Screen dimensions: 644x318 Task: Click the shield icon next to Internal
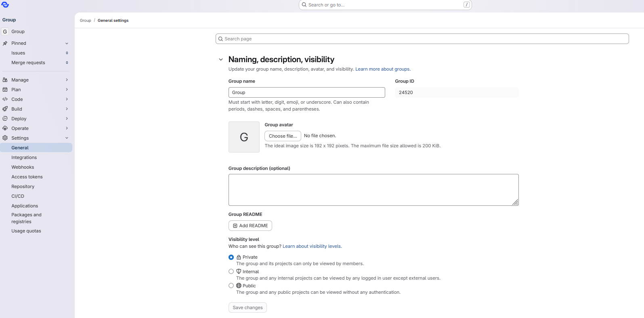pyautogui.click(x=239, y=272)
